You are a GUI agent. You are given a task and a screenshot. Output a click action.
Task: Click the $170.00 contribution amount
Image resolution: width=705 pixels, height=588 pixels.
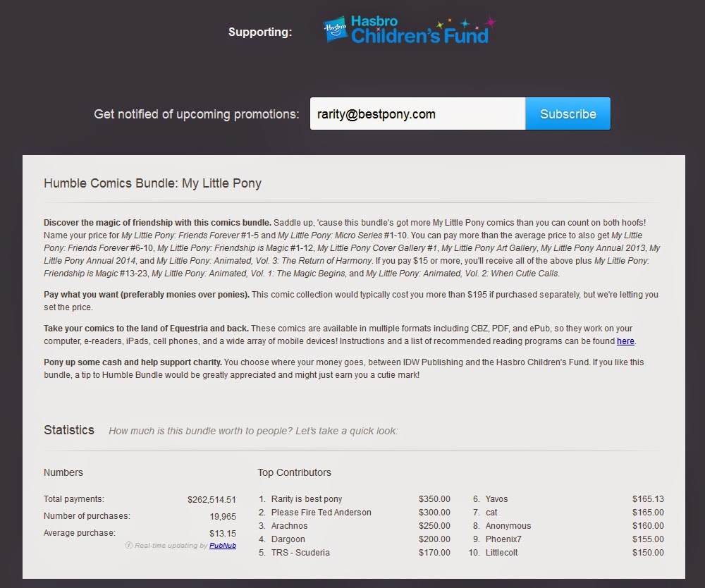tap(434, 553)
